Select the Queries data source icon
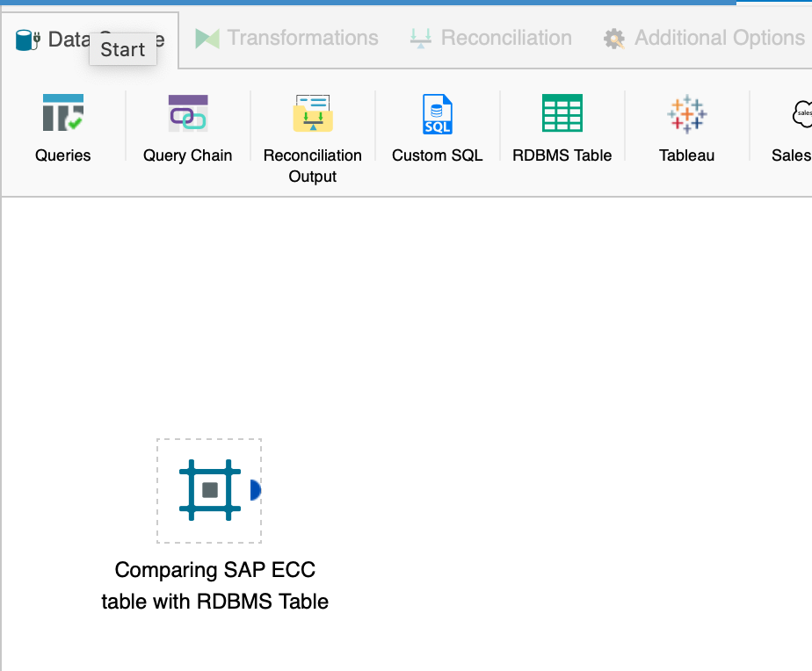 [62, 113]
